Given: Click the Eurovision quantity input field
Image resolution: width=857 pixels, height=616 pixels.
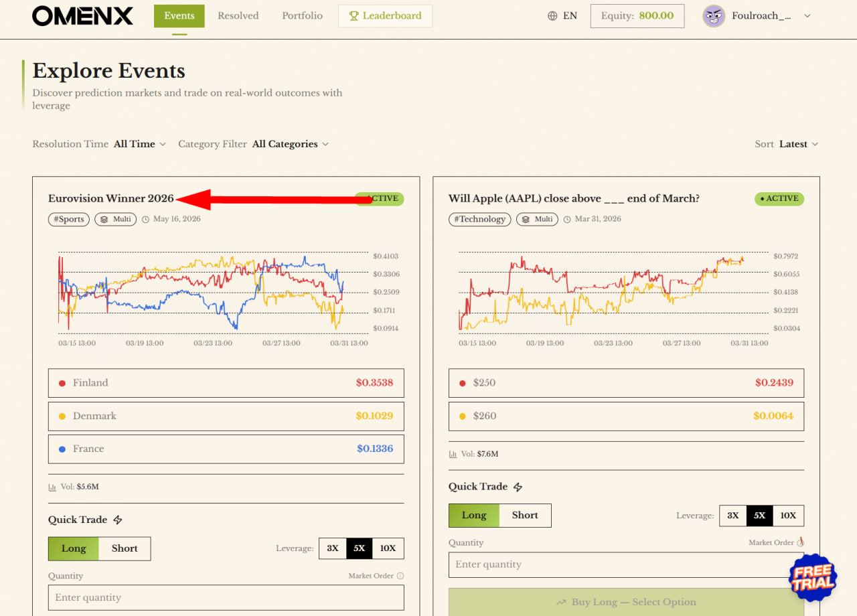Looking at the screenshot, I should click(x=226, y=597).
